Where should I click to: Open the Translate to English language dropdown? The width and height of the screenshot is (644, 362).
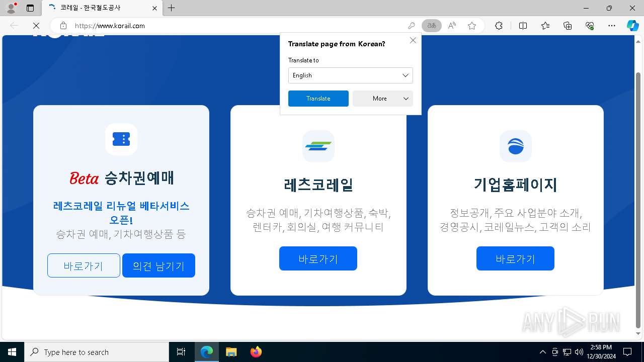click(351, 75)
